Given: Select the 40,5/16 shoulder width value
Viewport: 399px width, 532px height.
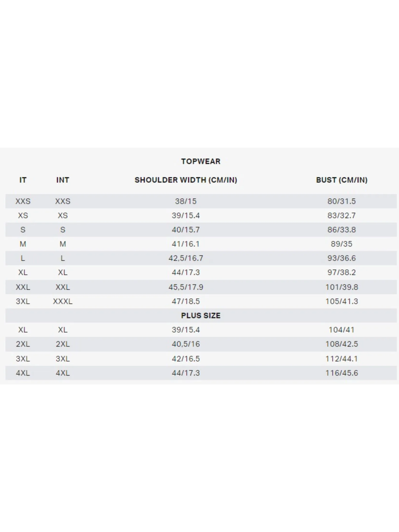Looking at the screenshot, I should 186,344.
